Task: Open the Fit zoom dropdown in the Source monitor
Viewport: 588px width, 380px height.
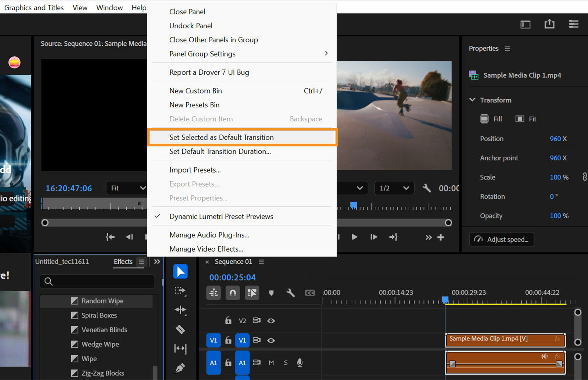Action: [126, 188]
